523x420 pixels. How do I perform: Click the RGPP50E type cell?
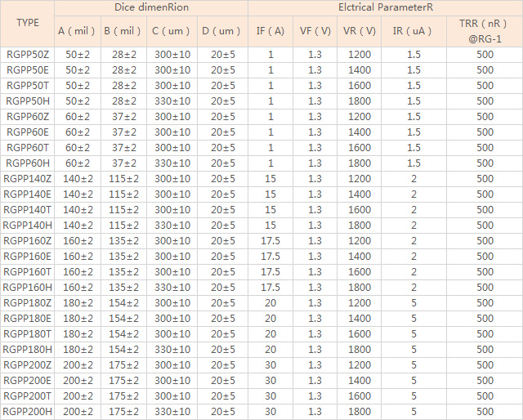click(x=28, y=70)
